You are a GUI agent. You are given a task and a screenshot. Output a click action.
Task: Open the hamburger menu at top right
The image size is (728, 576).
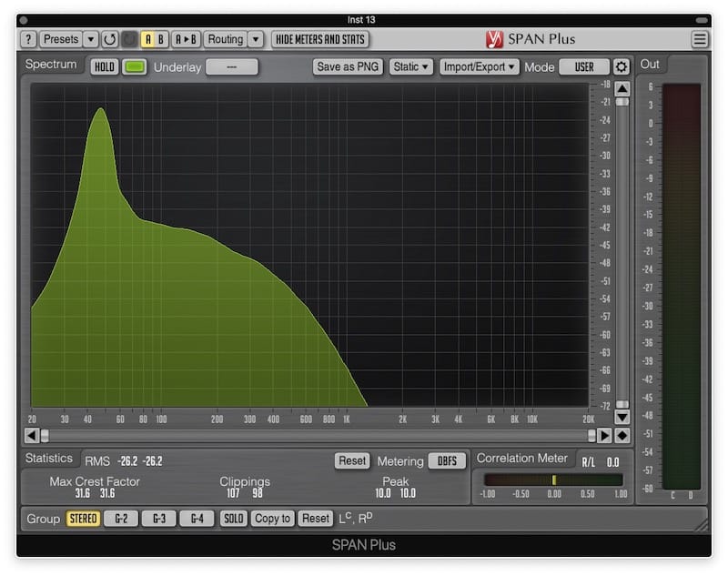(700, 39)
